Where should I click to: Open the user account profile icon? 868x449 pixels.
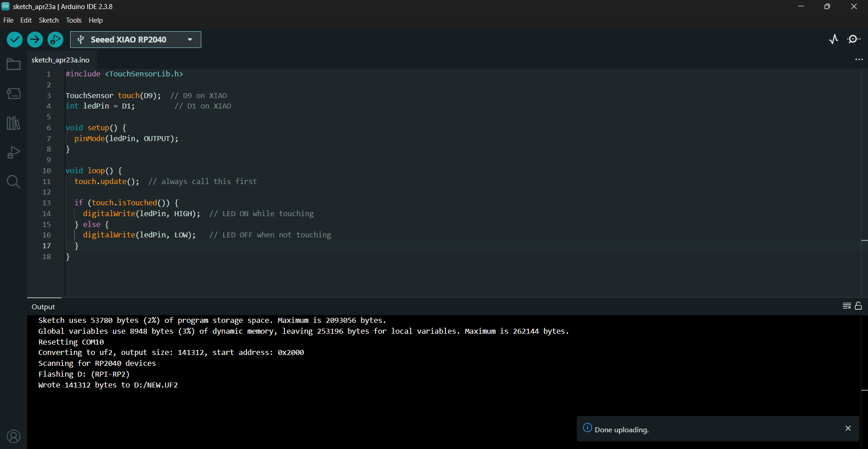(14, 436)
